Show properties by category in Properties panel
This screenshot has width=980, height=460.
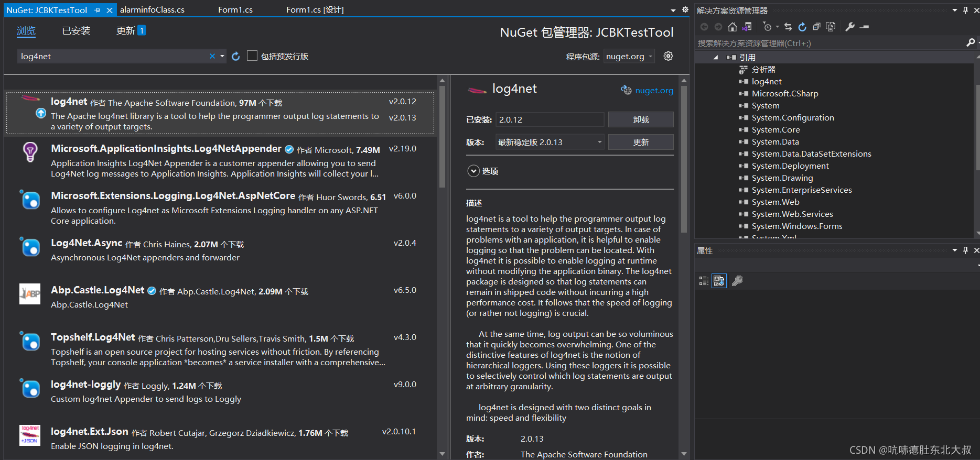[704, 281]
